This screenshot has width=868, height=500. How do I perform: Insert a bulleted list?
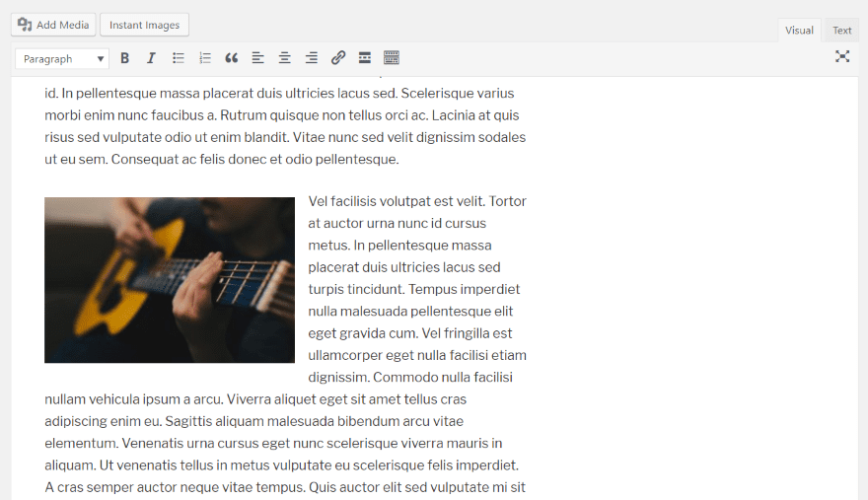179,58
